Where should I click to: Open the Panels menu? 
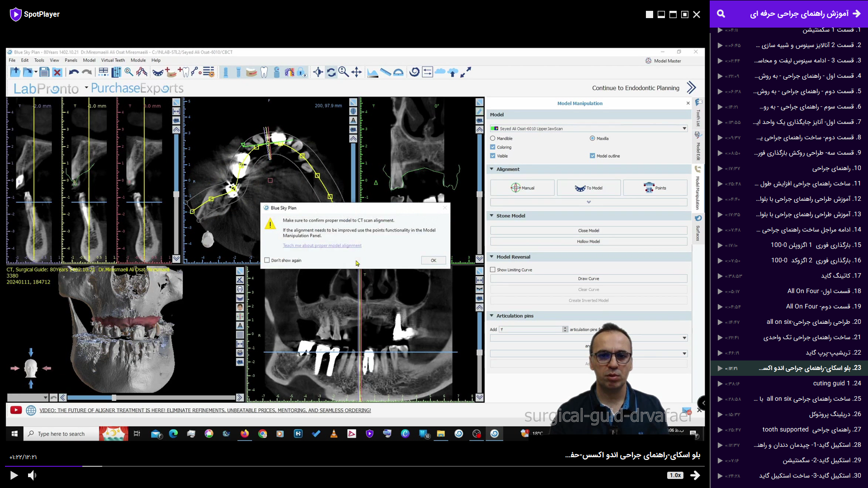click(x=71, y=60)
